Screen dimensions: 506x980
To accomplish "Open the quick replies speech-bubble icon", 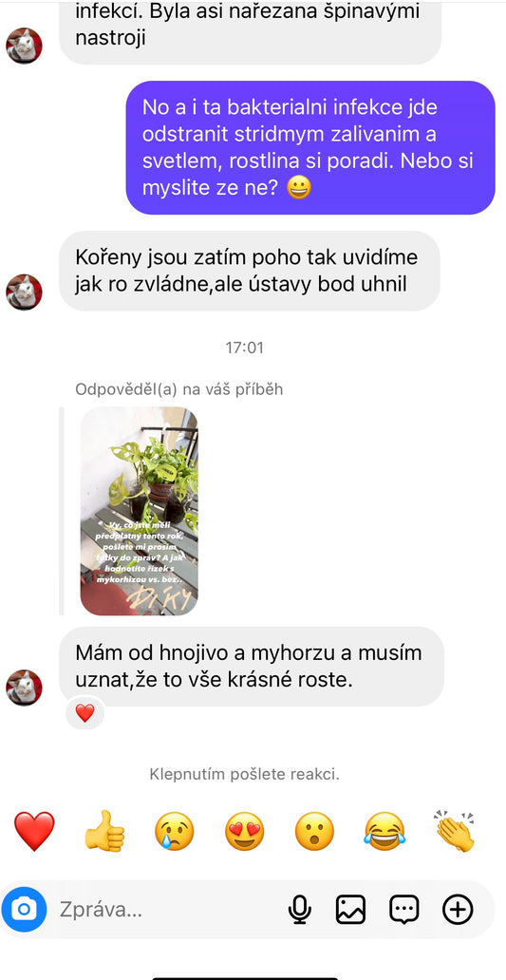I will (x=404, y=910).
